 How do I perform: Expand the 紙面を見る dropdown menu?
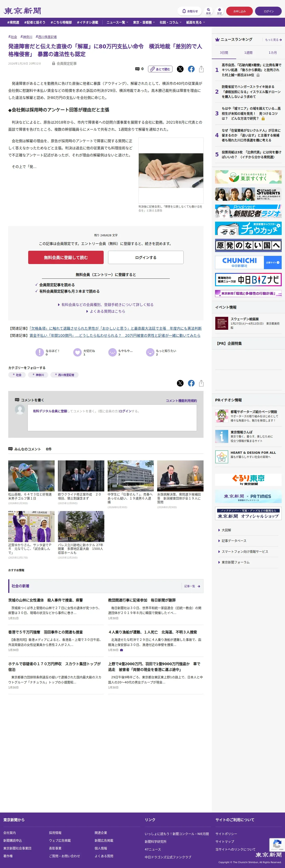click(x=196, y=22)
